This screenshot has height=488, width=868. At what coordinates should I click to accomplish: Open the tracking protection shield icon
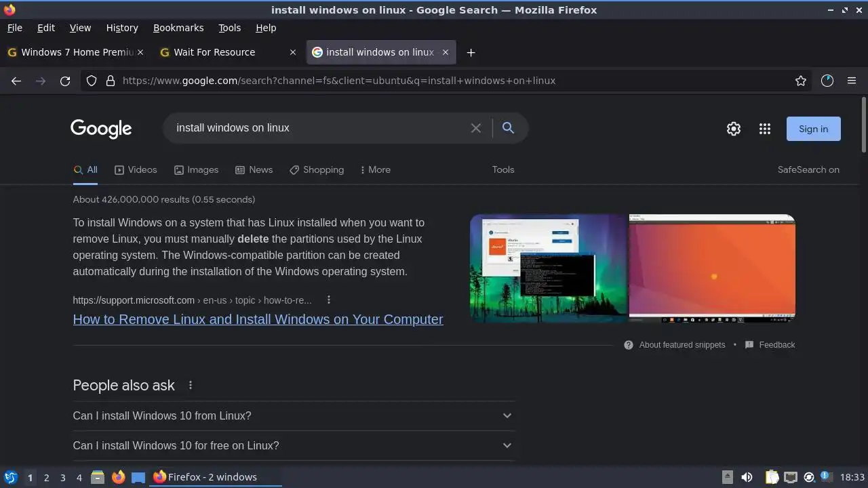92,81
